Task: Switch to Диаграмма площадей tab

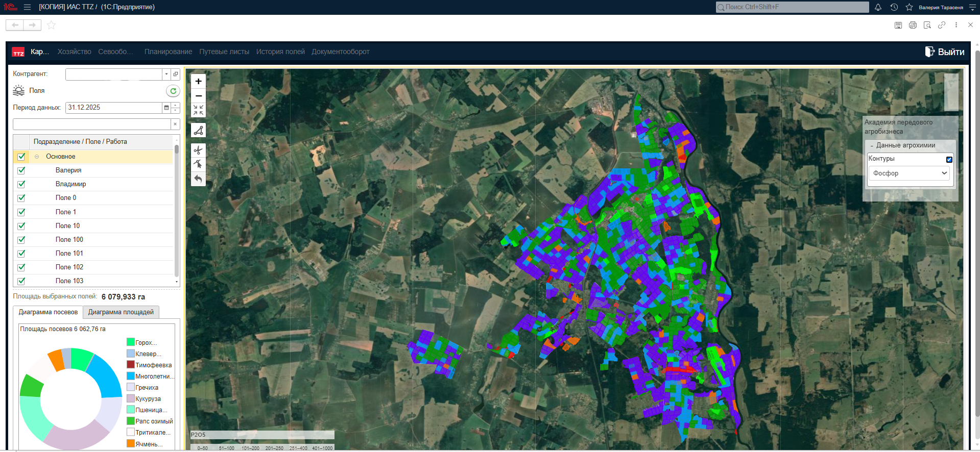Action: click(x=121, y=312)
